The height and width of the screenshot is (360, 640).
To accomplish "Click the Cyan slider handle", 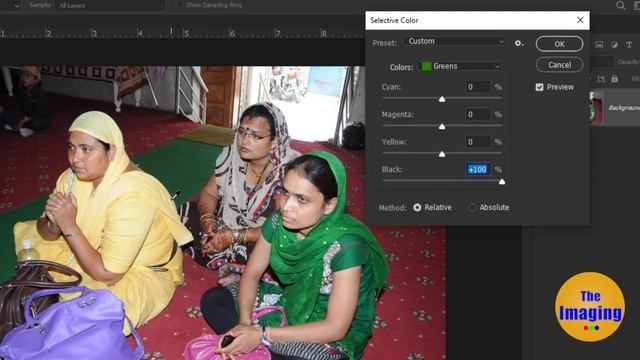I will tap(442, 99).
